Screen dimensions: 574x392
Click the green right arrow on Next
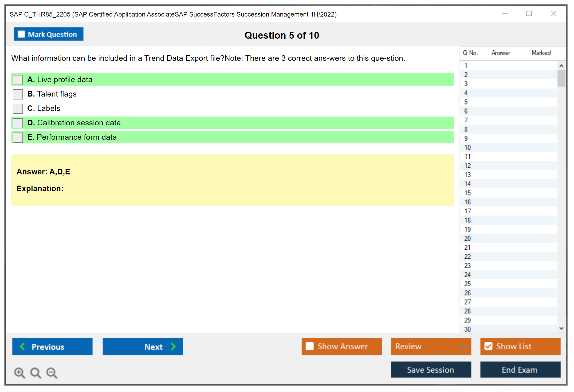(x=173, y=346)
